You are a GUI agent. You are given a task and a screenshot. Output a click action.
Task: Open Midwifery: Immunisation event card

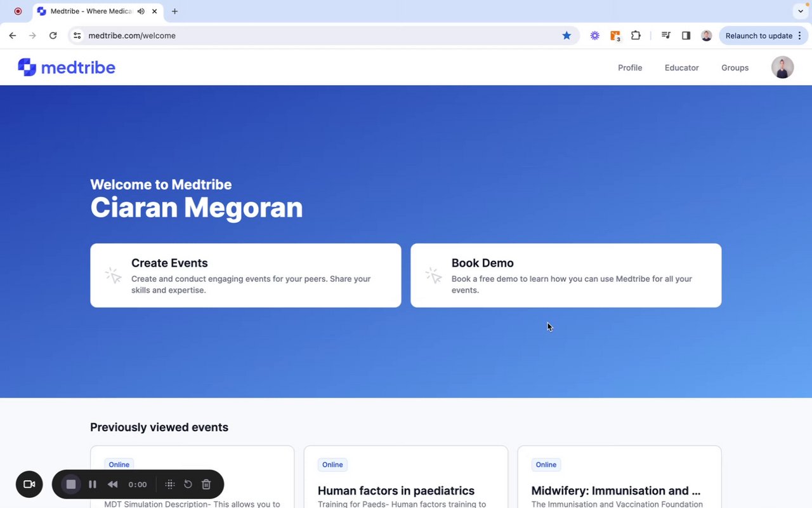[x=619, y=478]
